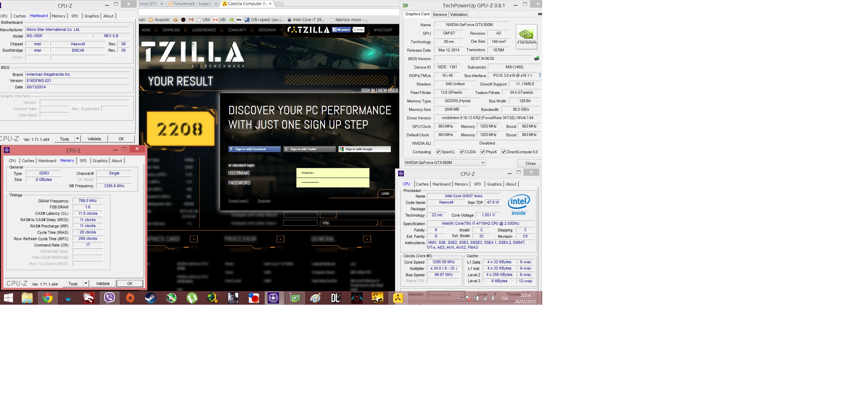
Task: Open About tab in Mainboard CPU-Z window
Action: tap(108, 16)
